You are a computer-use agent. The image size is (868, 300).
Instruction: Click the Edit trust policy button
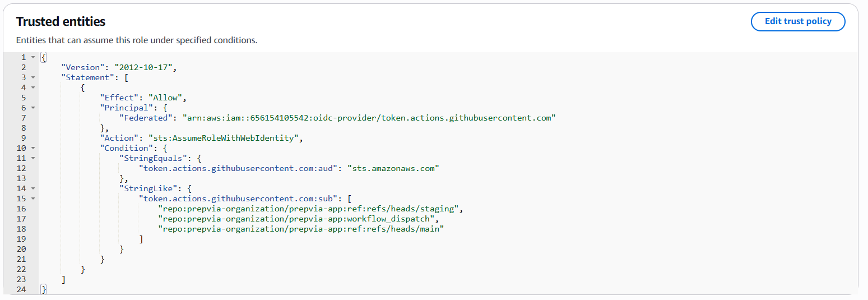(797, 22)
